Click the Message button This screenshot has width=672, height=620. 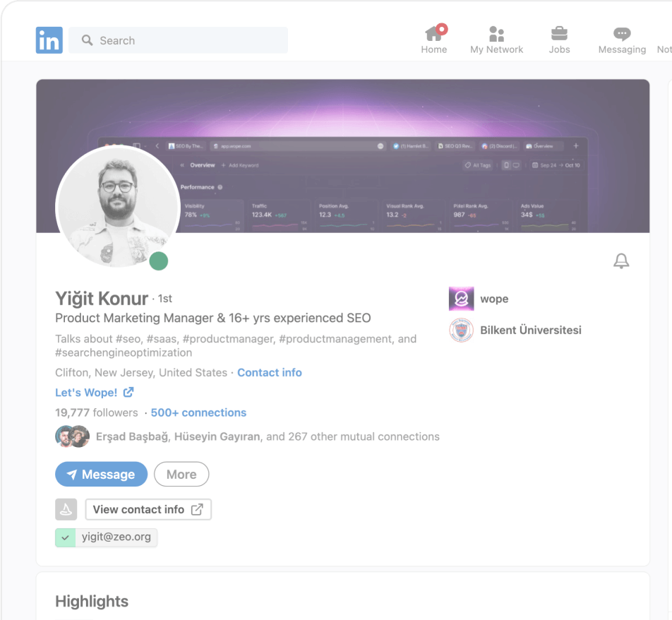(101, 474)
